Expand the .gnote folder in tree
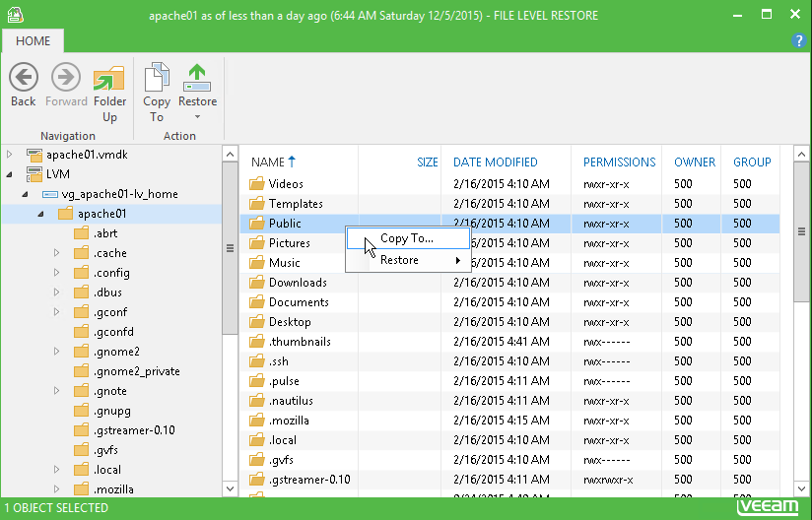The height and width of the screenshot is (520, 812). tap(56, 391)
